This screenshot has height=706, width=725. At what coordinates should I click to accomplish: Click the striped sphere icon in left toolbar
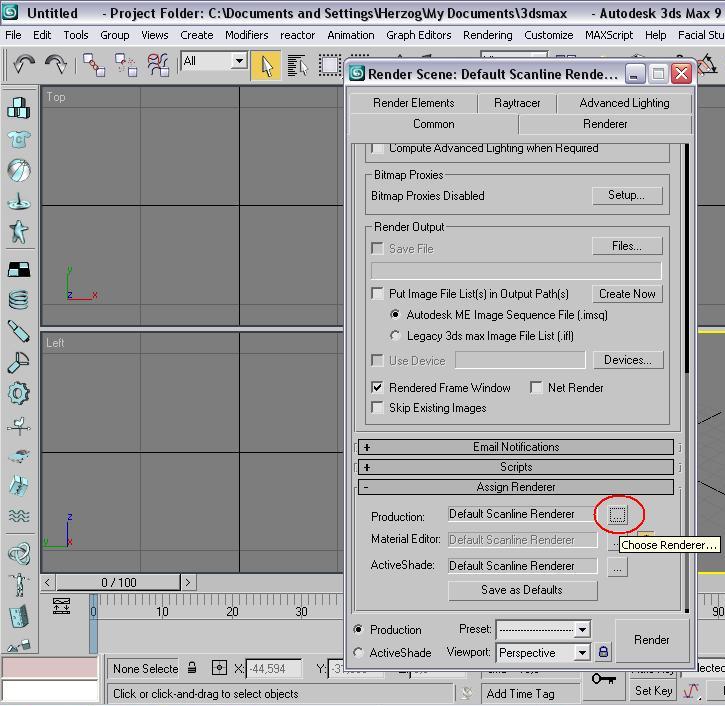coord(19,171)
